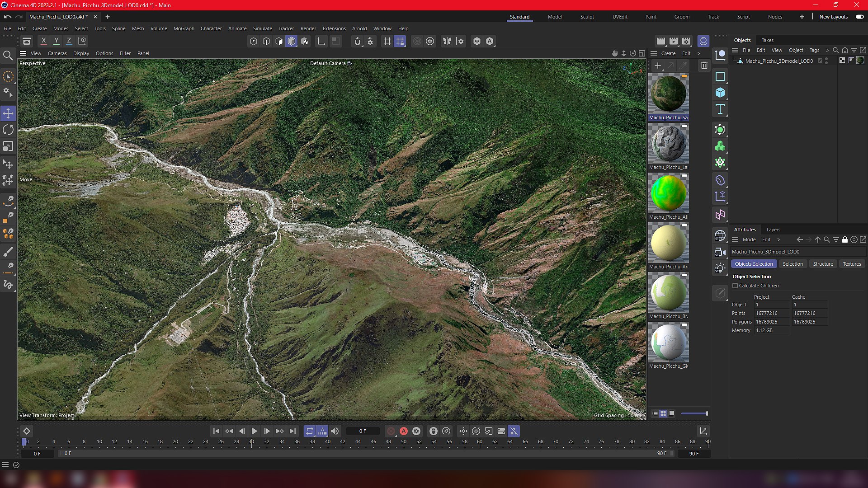Go to the start of animation

coord(216,432)
